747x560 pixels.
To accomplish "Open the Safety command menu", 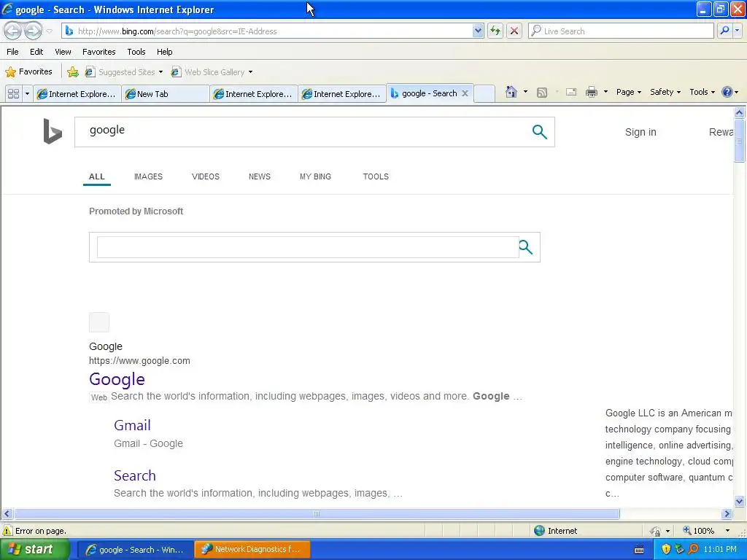I will click(665, 92).
